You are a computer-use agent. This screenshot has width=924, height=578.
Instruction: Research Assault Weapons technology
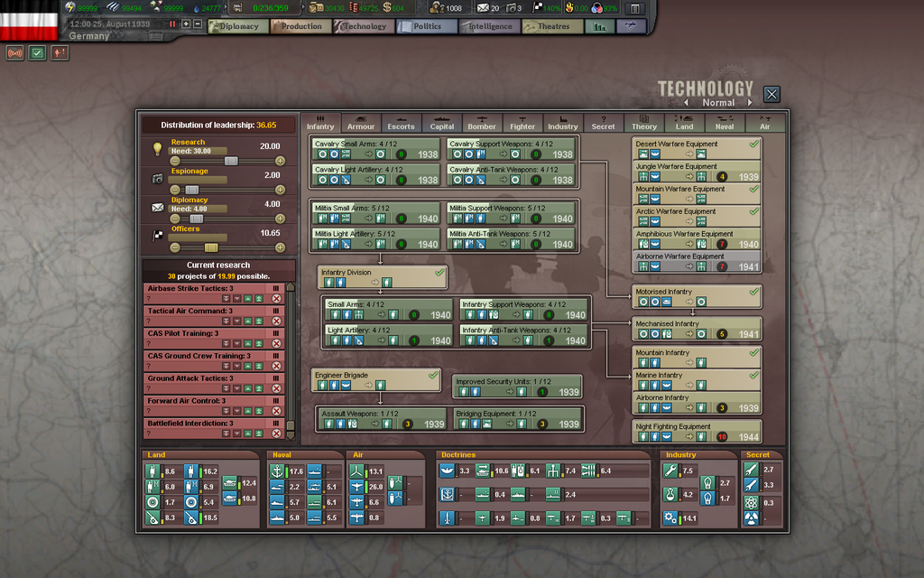tap(383, 419)
